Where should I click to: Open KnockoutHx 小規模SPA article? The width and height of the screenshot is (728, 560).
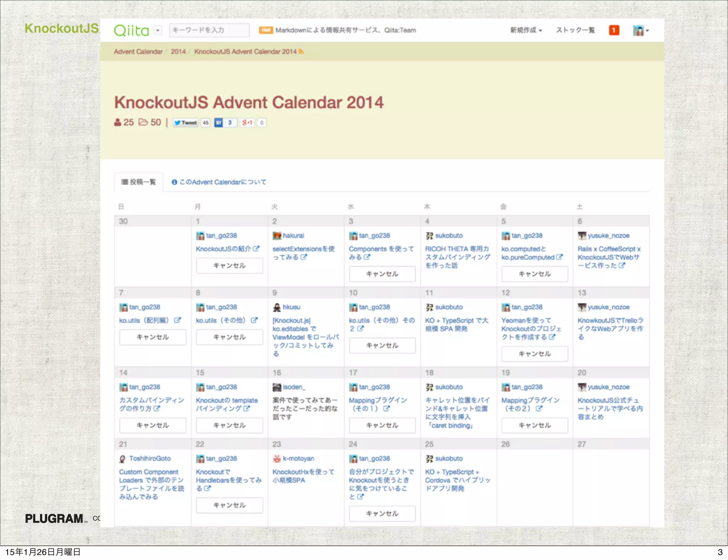click(x=303, y=476)
